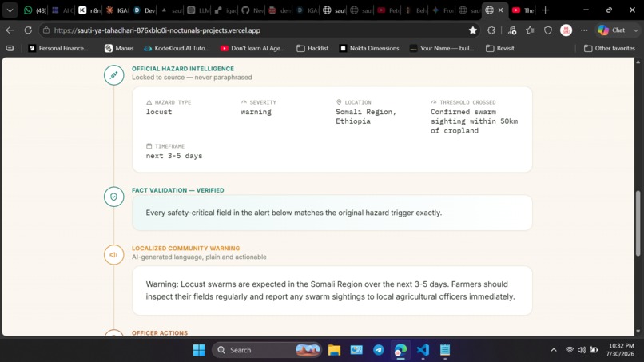Click the leftmost favorites bar pill icon
The width and height of the screenshot is (644, 362).
point(10,48)
